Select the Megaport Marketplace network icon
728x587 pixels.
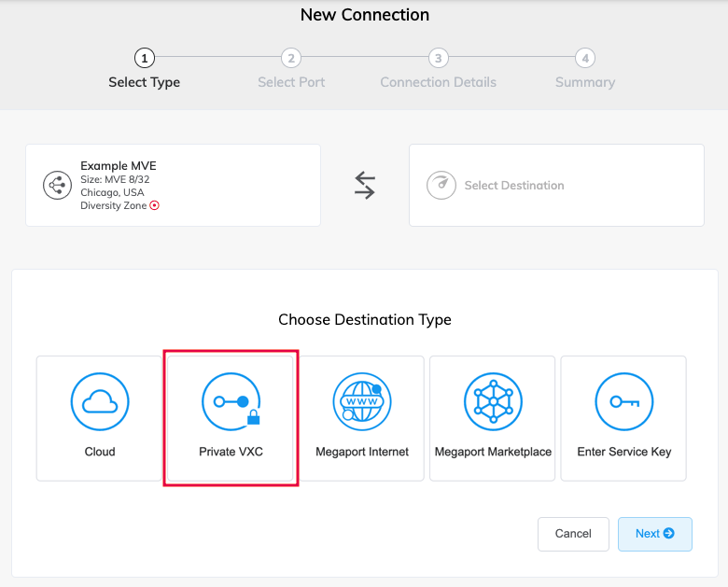[x=493, y=402]
